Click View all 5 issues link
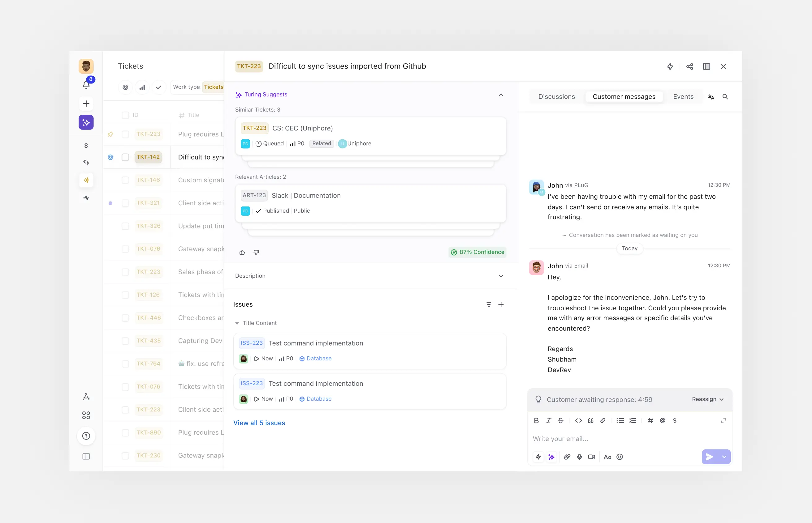The width and height of the screenshot is (812, 523). (259, 423)
